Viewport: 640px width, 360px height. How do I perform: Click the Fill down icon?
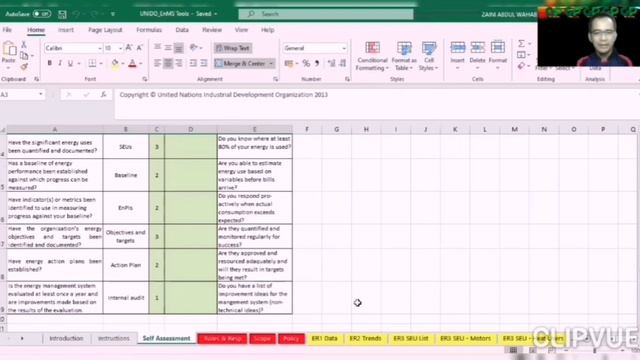point(521,54)
